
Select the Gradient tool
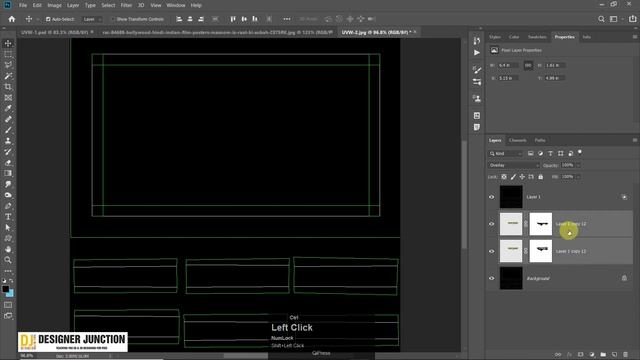(8, 173)
